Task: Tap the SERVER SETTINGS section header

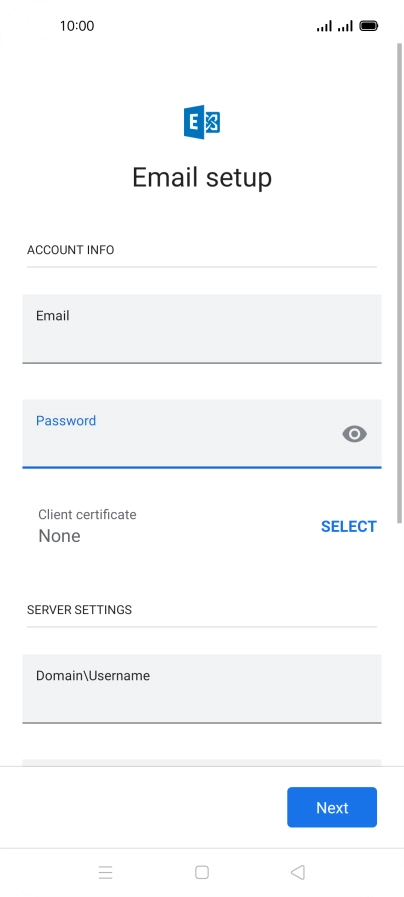Action: 80,610
